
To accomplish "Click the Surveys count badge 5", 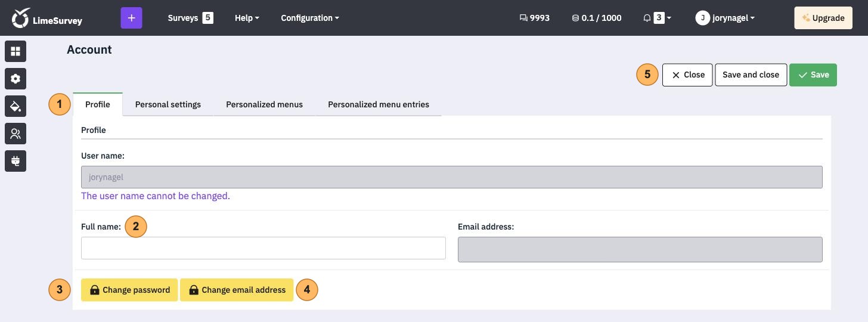I will point(207,18).
